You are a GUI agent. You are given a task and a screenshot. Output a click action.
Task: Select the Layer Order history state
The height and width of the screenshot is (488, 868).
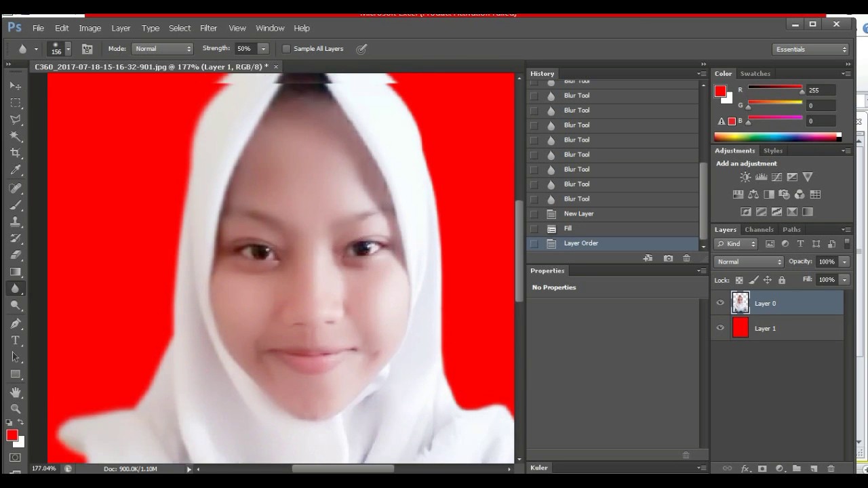(x=580, y=243)
